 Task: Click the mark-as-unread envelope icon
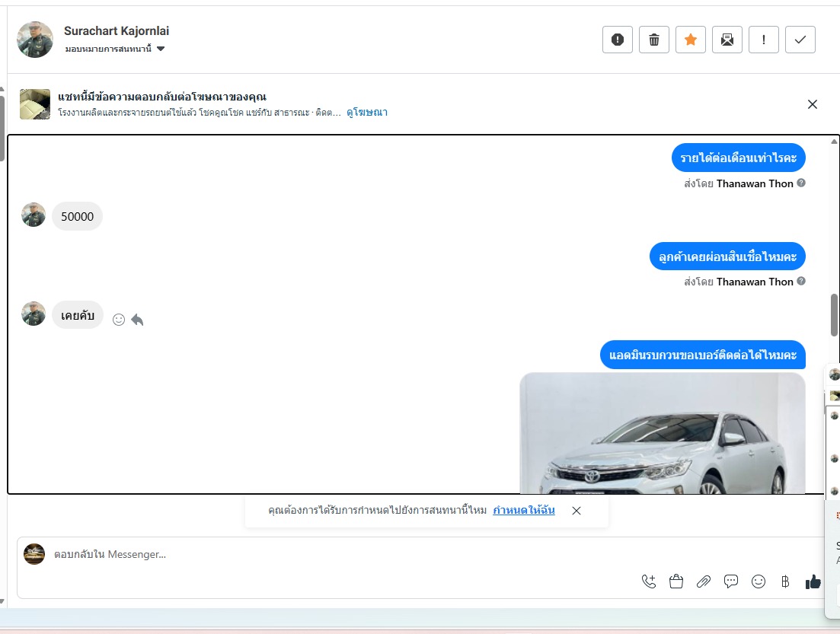tap(727, 40)
